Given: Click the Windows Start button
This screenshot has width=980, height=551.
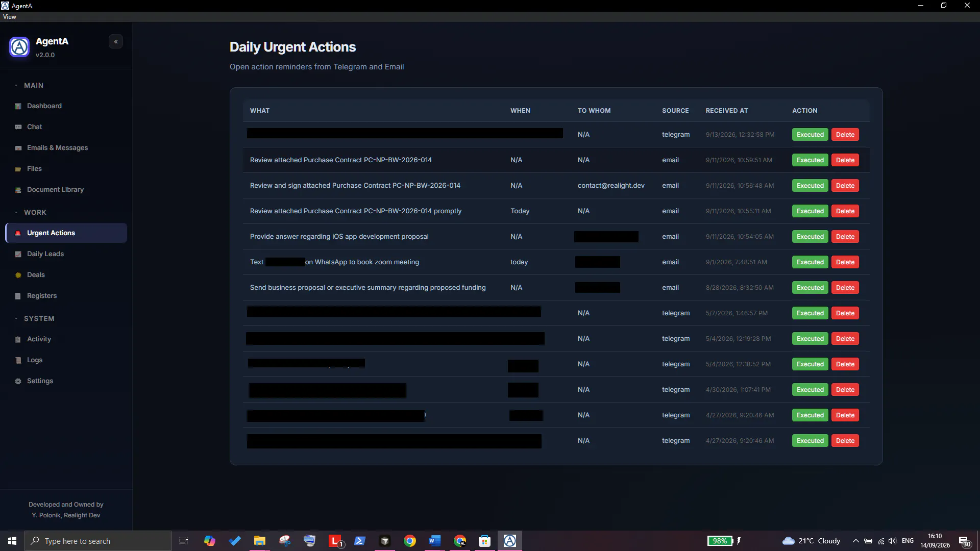Looking at the screenshot, I should (12, 541).
